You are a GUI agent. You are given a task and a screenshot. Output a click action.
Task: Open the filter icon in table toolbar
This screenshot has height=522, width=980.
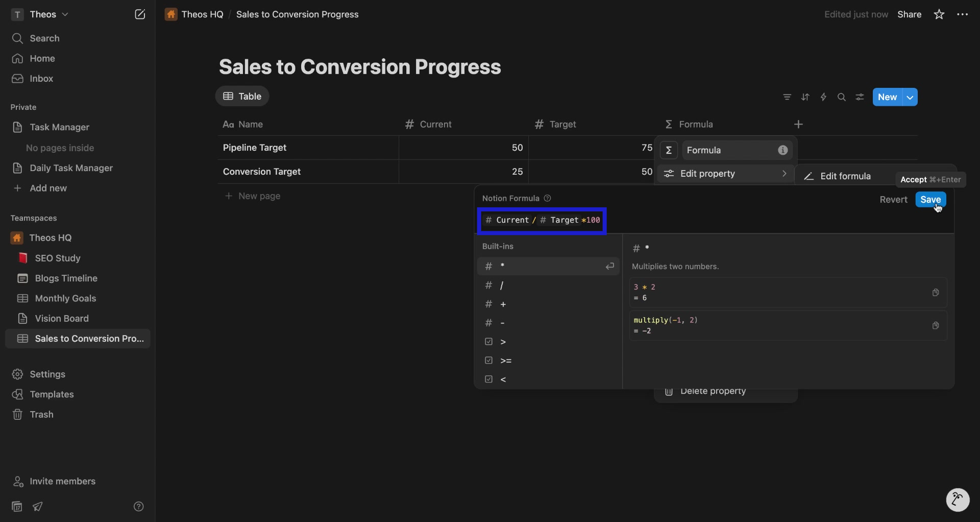tap(788, 97)
